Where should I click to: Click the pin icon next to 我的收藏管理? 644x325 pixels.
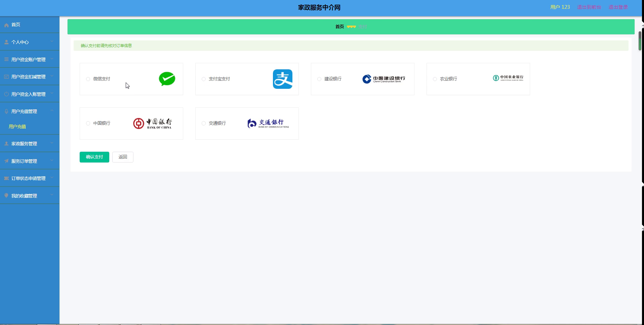tap(6, 195)
